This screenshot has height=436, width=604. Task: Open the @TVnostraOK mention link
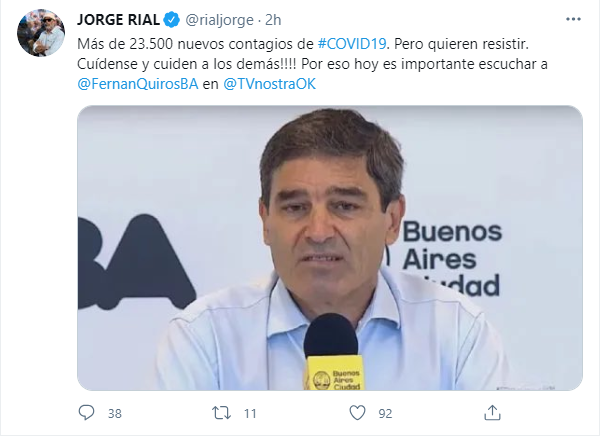270,84
